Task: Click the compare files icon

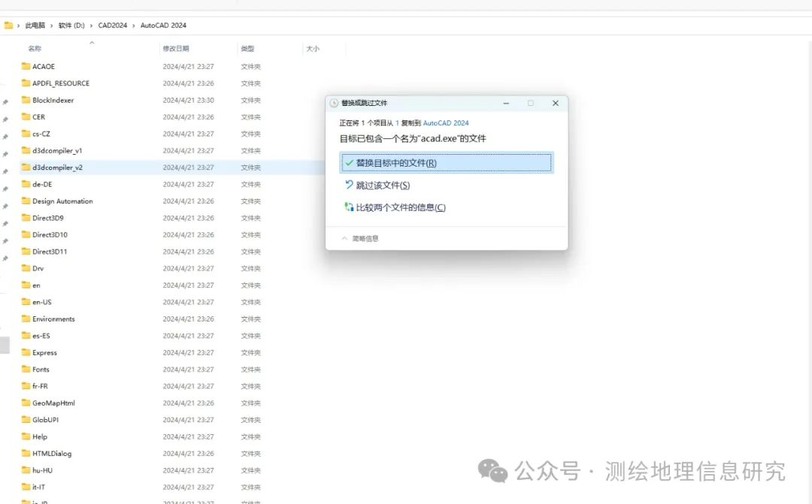Action: [349, 207]
